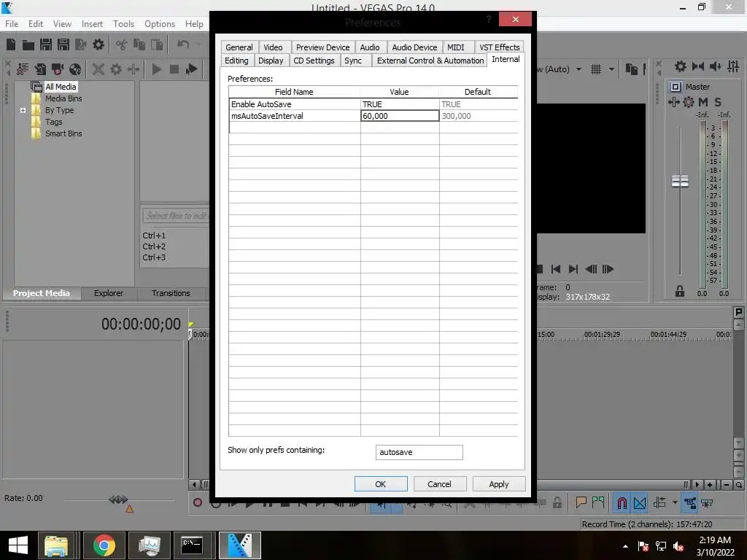
Task: Open the File menu
Action: (12, 24)
